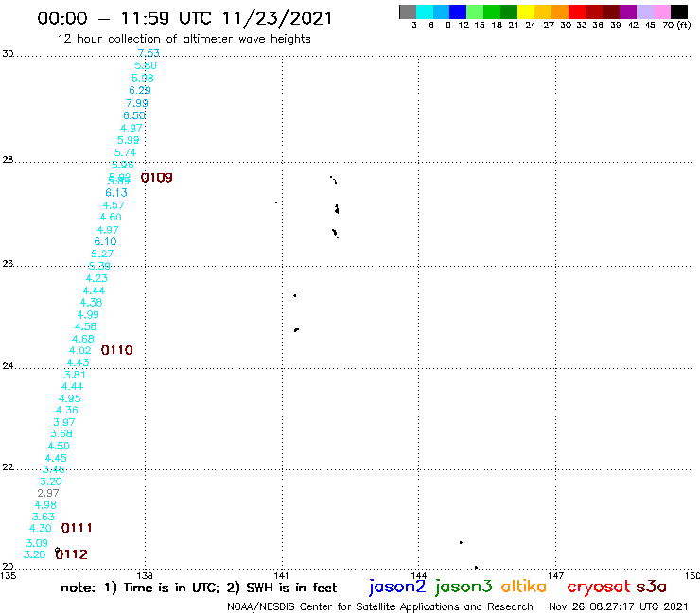This screenshot has width=700, height=615.
Task: Click the 5.74 wave height value
Action: click(x=126, y=152)
